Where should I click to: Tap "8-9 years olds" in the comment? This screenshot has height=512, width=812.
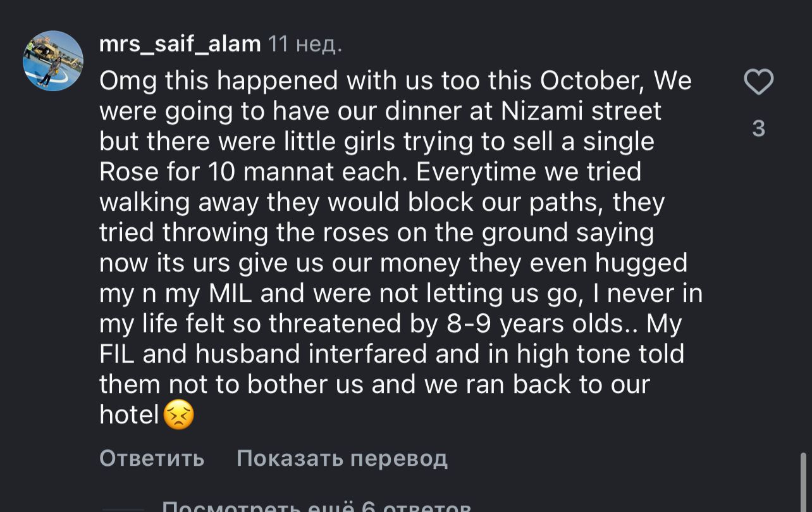tap(535, 324)
